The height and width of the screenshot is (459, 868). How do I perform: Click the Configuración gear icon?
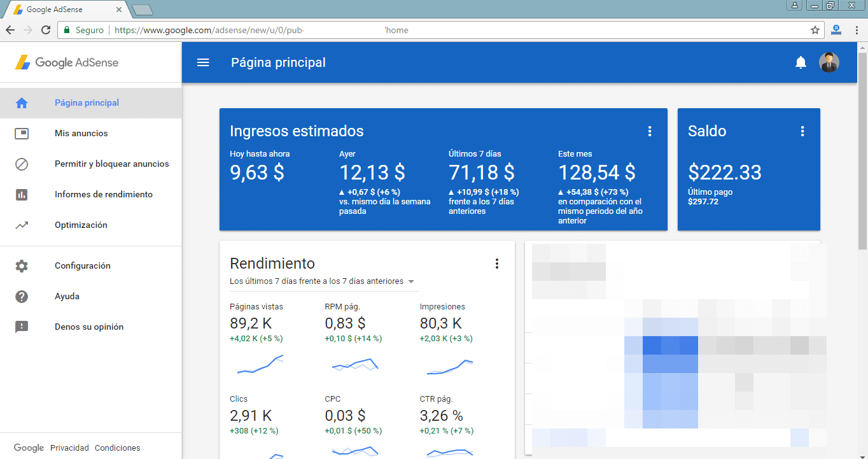pyautogui.click(x=22, y=265)
